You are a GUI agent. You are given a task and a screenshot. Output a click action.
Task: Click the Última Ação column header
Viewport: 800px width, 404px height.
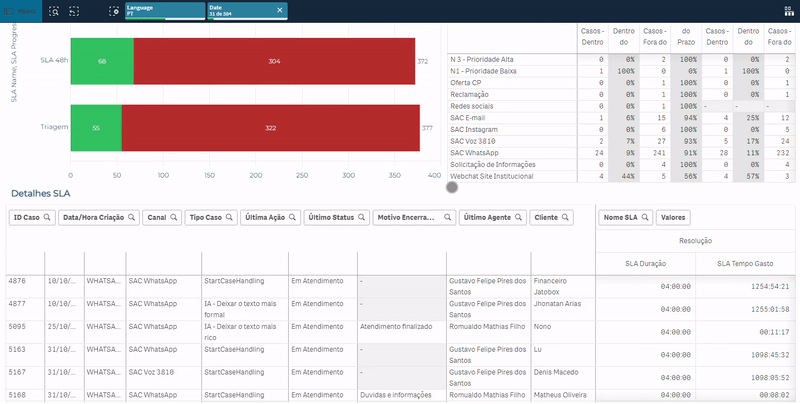point(265,217)
